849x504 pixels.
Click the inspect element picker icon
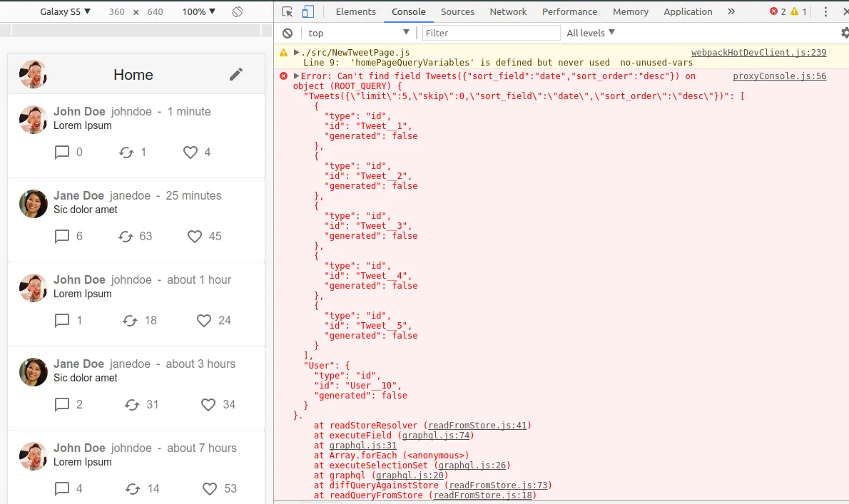tap(288, 11)
